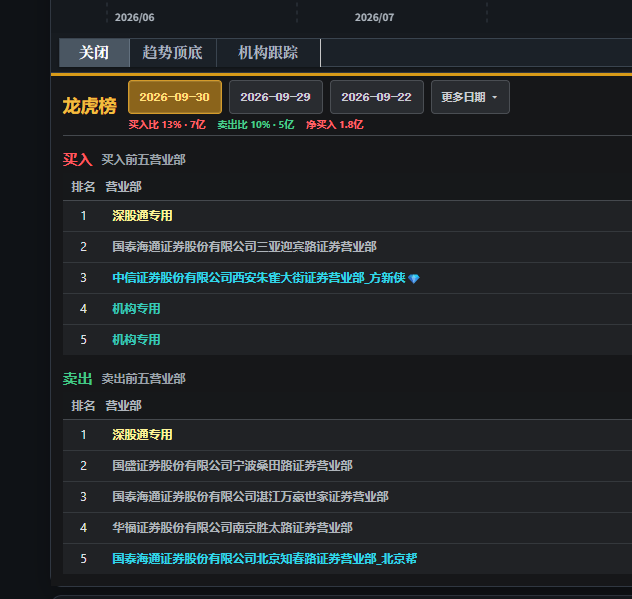Click 机构专用 in buy rank 5

pyautogui.click(x=136, y=340)
